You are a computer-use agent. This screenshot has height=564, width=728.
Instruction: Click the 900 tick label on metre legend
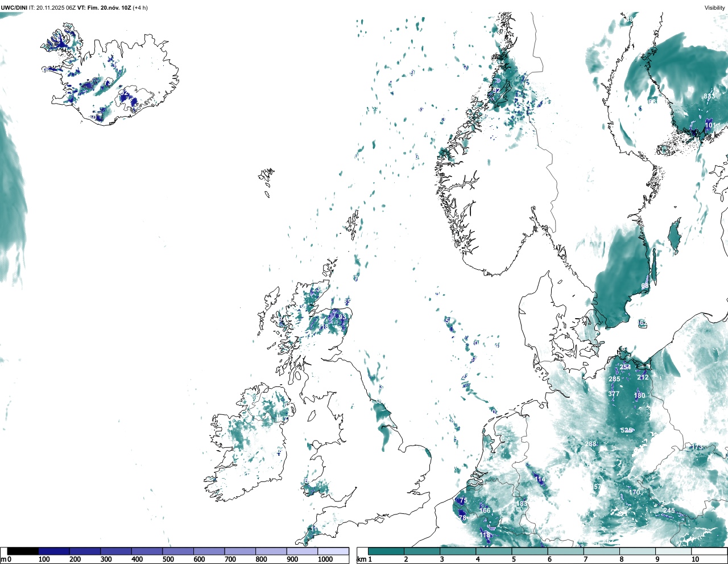tap(292, 559)
